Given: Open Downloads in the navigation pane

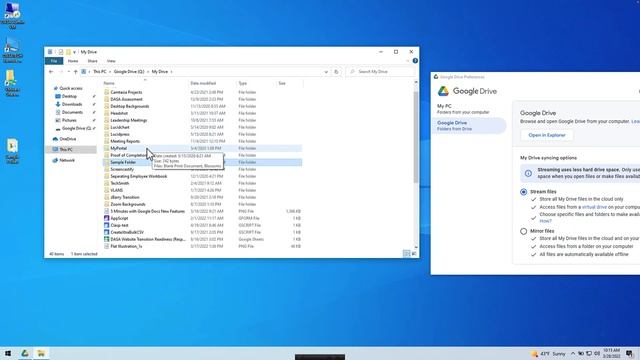Looking at the screenshot, I should click(72, 104).
